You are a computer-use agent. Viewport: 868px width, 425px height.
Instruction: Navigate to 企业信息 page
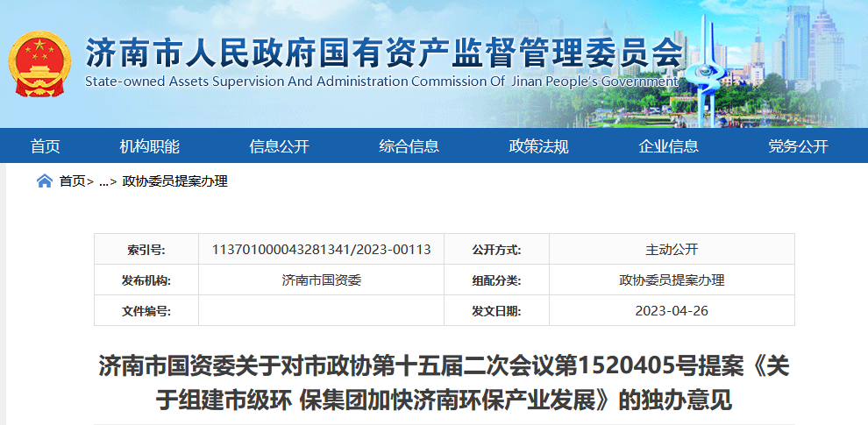click(668, 146)
